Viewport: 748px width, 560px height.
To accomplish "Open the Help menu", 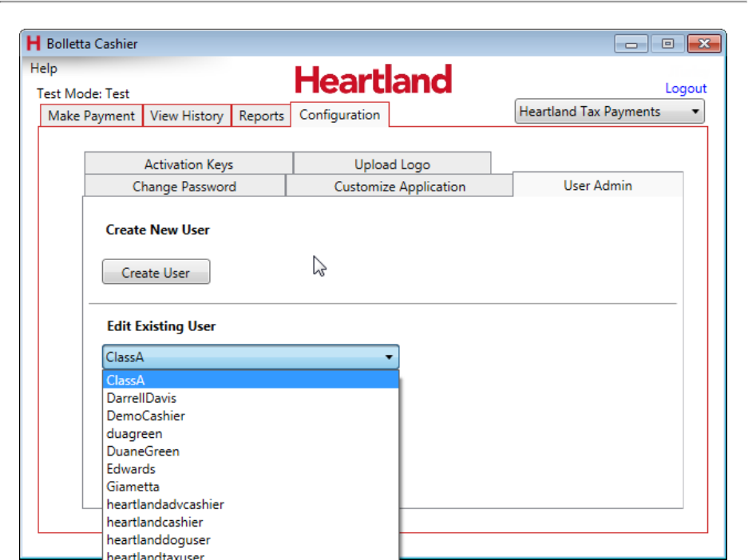I will [x=44, y=68].
